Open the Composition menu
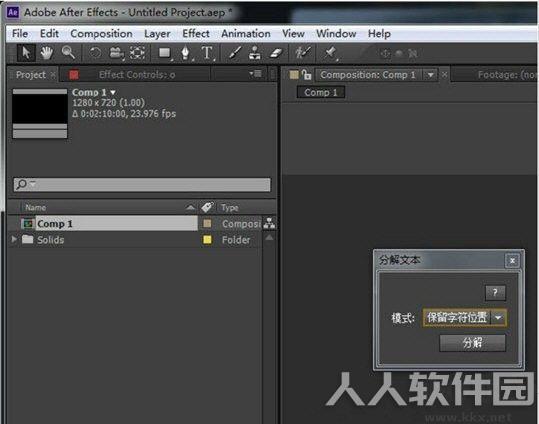 click(x=101, y=34)
